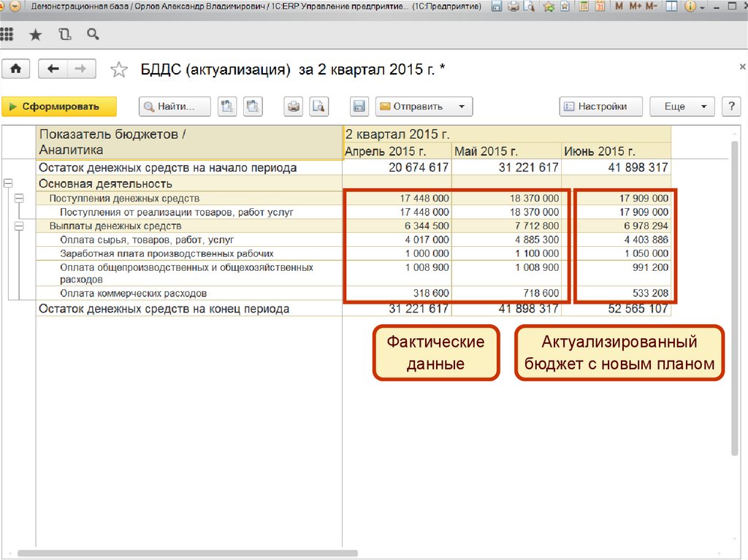Collapse the Поступления денежных средств group
748x560 pixels.
[x=19, y=198]
